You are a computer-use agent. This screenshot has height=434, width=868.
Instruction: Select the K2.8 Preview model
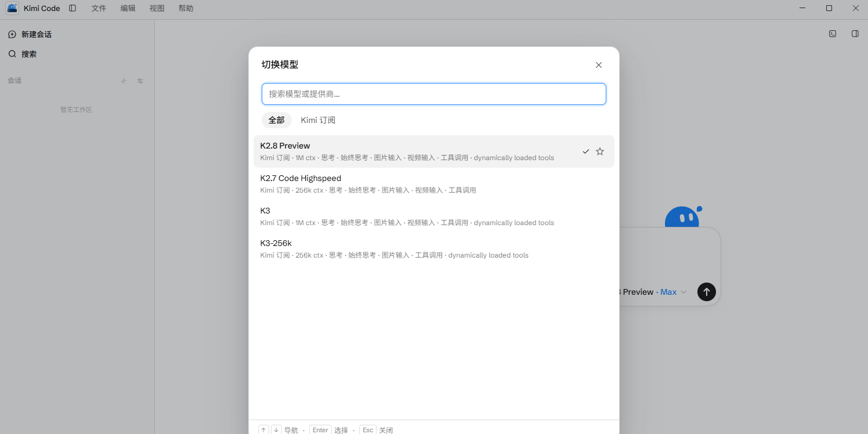click(x=434, y=151)
